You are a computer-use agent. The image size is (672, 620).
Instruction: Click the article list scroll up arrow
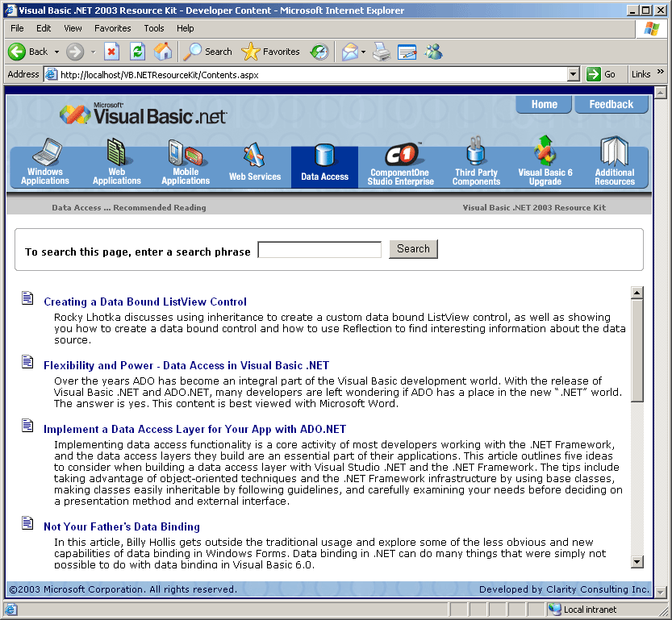coord(637,293)
